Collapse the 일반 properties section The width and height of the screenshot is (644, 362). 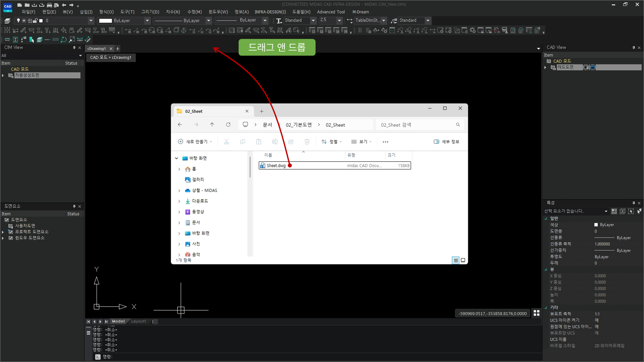coord(546,218)
